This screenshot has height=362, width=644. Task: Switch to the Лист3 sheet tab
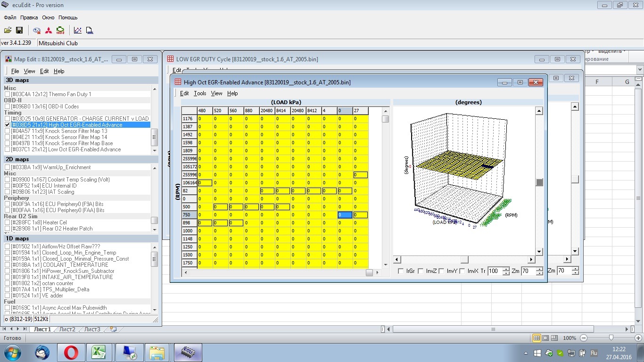click(x=92, y=329)
